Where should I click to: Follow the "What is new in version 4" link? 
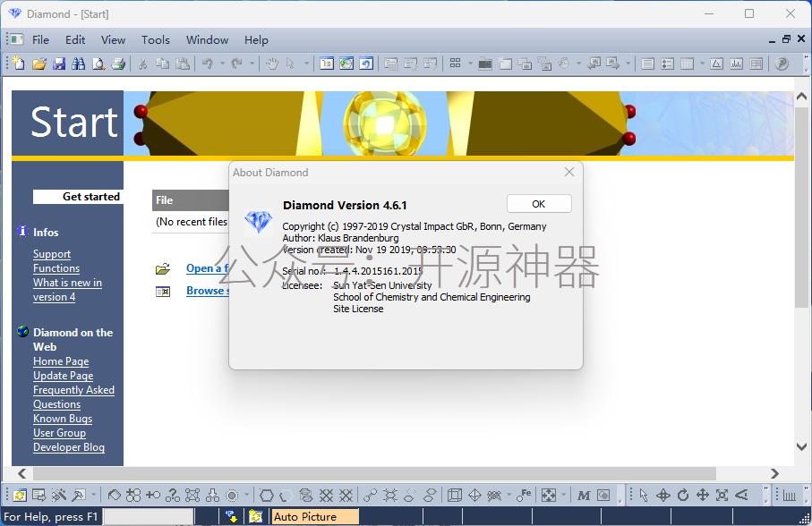coord(67,290)
